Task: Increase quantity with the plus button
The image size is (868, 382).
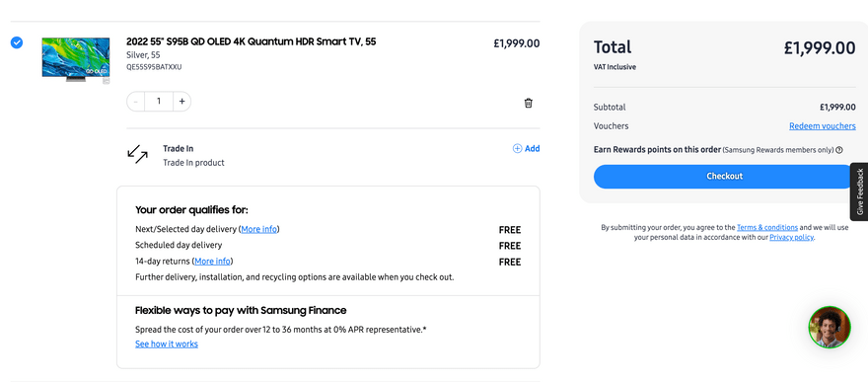Action: tap(181, 102)
